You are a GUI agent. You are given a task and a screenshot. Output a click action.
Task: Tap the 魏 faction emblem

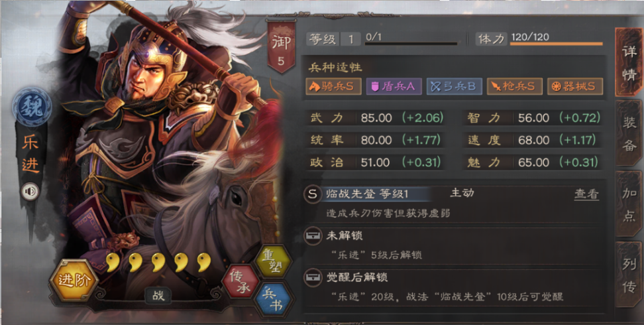point(32,107)
